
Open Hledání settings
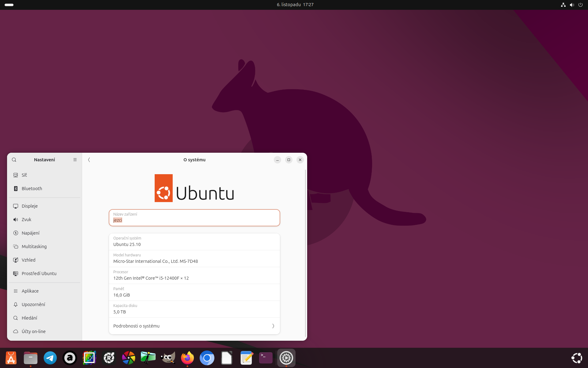coord(45,318)
